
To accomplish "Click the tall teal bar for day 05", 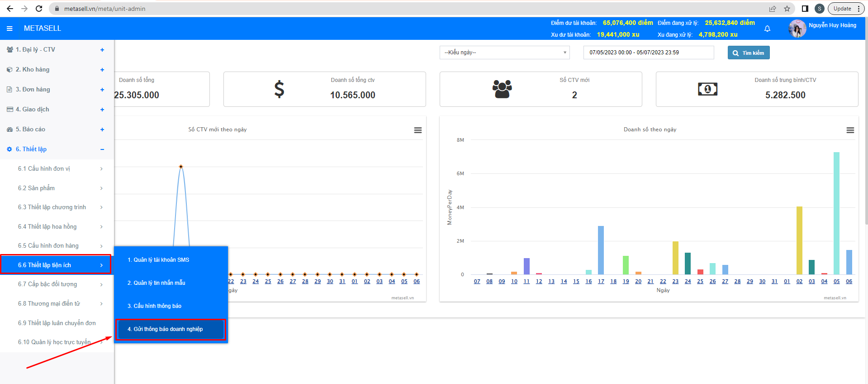I will point(836,213).
